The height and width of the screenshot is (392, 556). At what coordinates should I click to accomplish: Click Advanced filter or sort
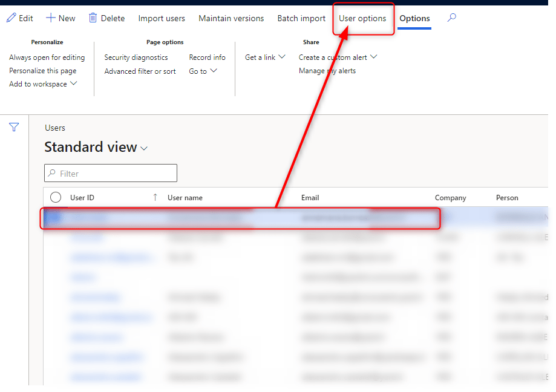coord(140,71)
